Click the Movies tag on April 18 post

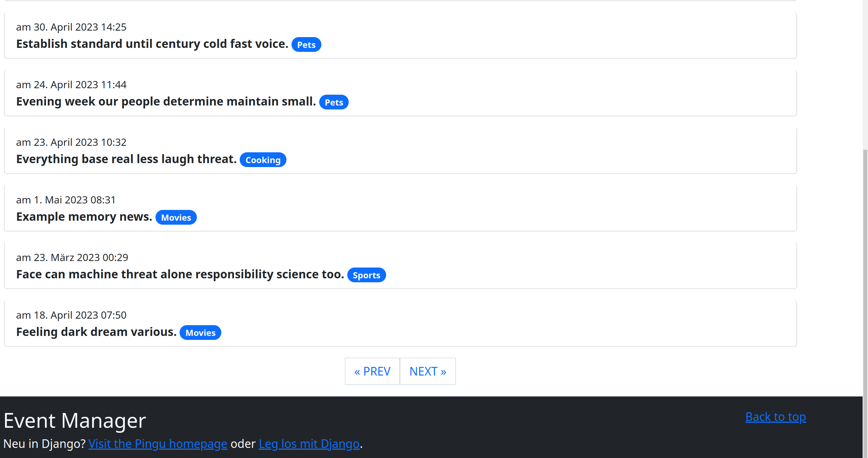[x=201, y=332]
